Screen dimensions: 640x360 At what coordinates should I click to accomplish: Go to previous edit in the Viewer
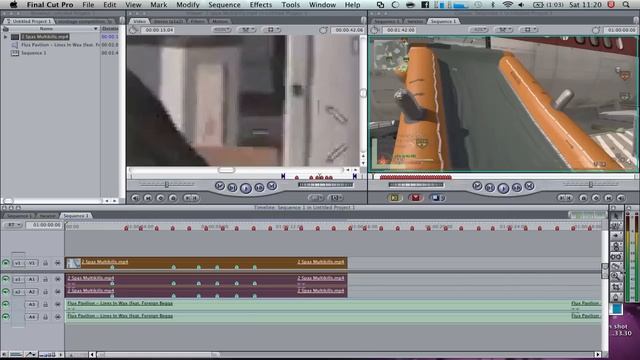(220, 186)
